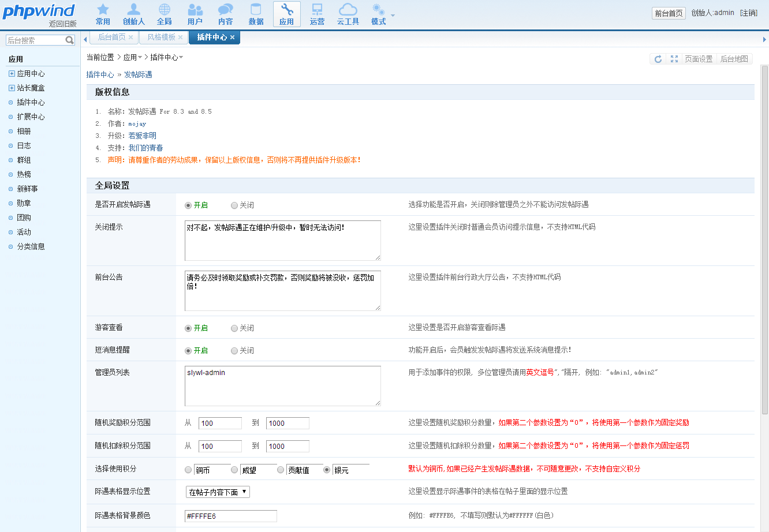The width and height of the screenshot is (769, 532).
Task: Open the 创始人 founder icon
Action: (133, 14)
